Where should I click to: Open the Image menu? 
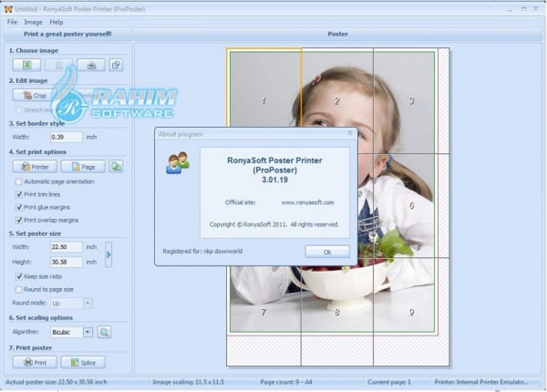[x=33, y=22]
